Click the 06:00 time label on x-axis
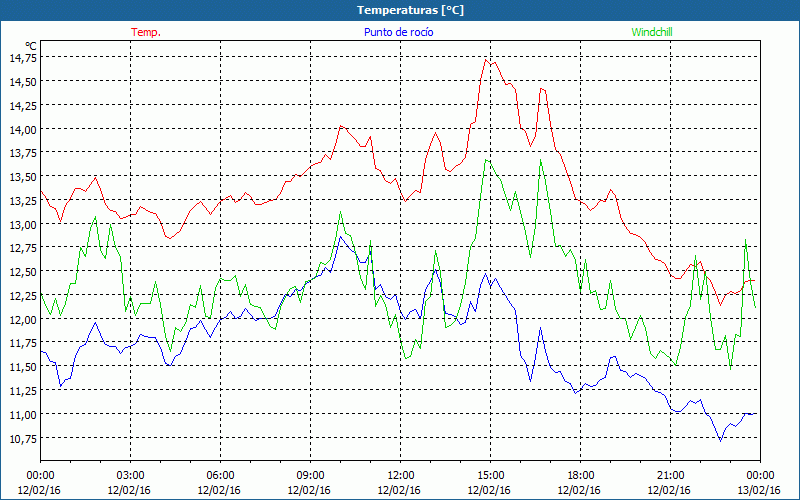Viewport: 800px width, 500px height. [220, 476]
